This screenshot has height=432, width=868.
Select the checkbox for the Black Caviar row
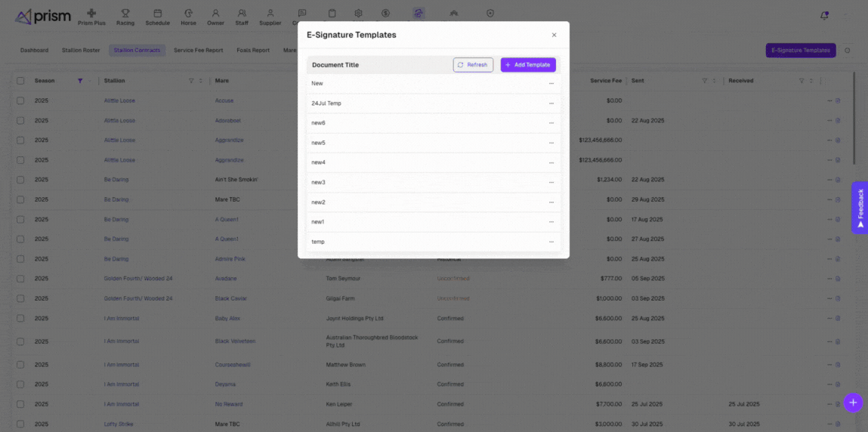tap(20, 298)
